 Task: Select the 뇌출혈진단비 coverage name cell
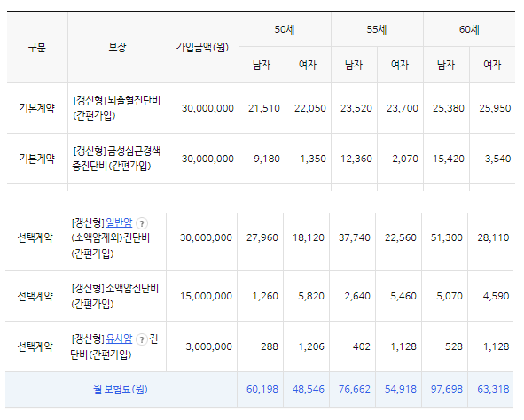117,108
